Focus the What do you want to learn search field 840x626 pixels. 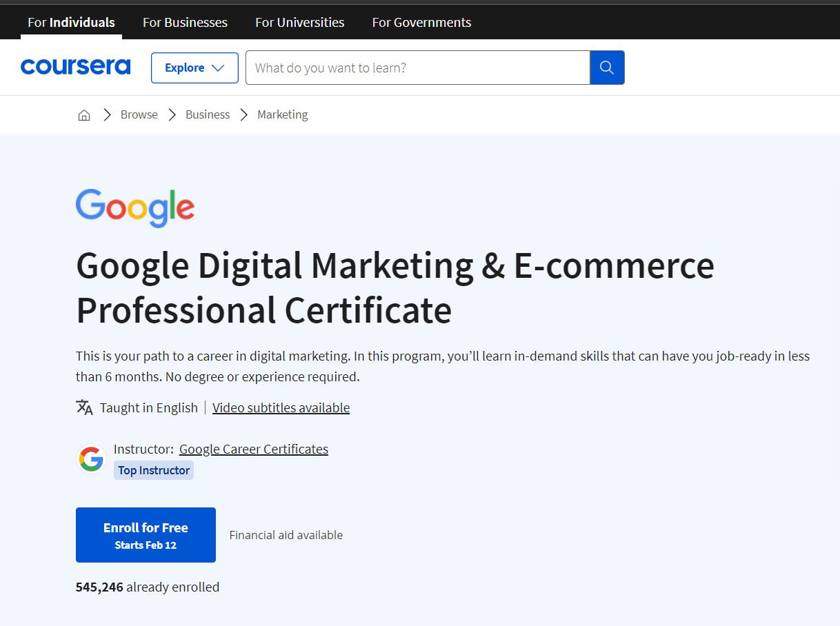click(418, 68)
